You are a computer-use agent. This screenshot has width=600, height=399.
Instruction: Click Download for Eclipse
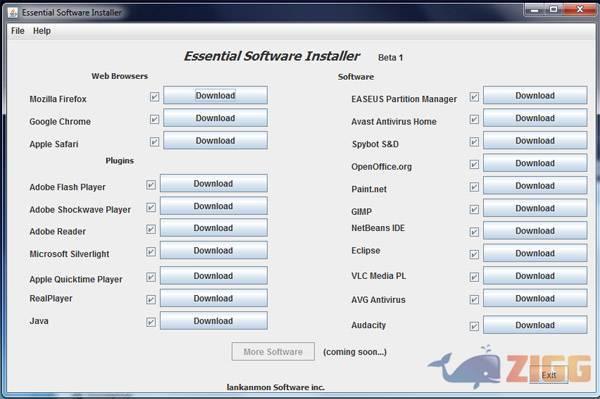(535, 253)
